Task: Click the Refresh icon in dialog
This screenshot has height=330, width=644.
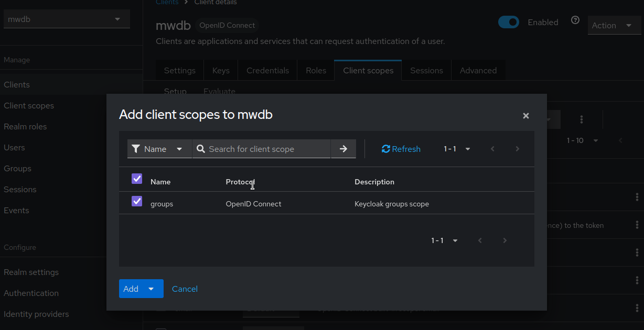Action: (386, 149)
